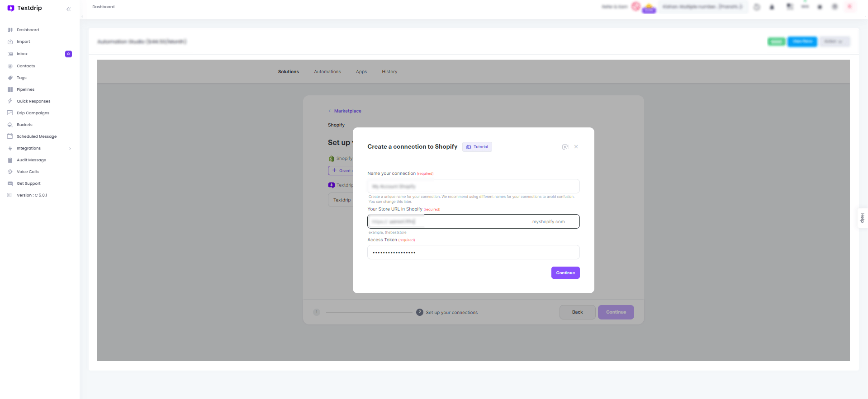Click the Import sidebar icon

coord(10,42)
